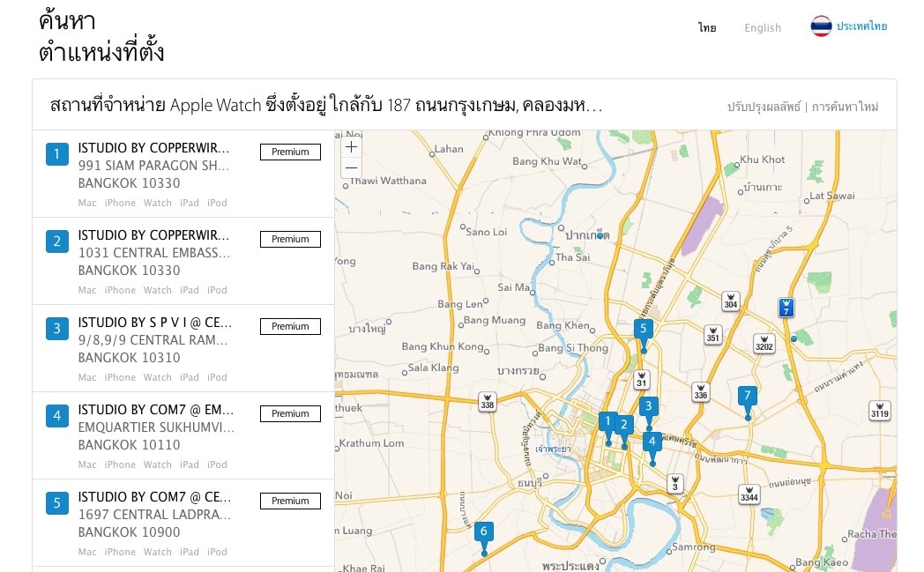924x572 pixels.
Task: Click Mac tag in Central Embassy listing
Action: (87, 290)
